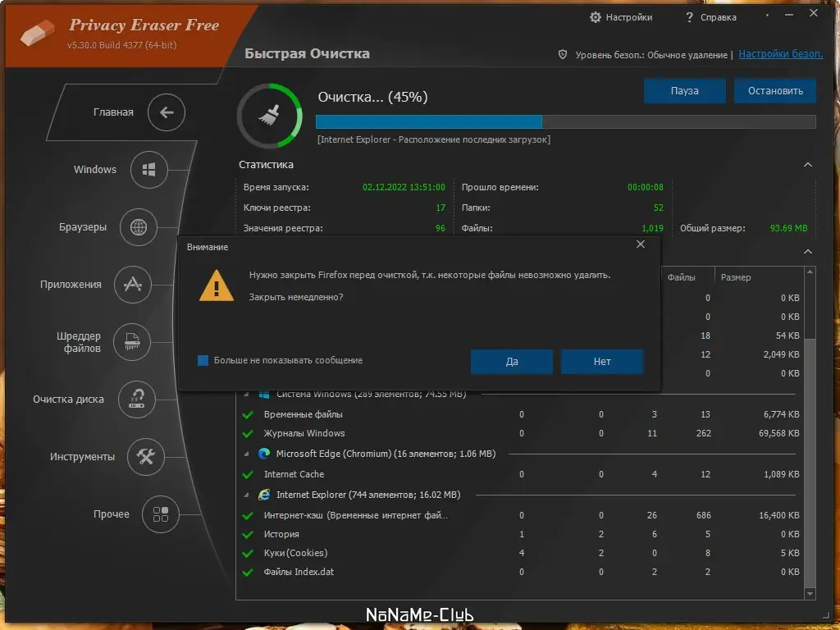Click the green check beside Куки (Cookies)
840x630 pixels.
[x=248, y=554]
